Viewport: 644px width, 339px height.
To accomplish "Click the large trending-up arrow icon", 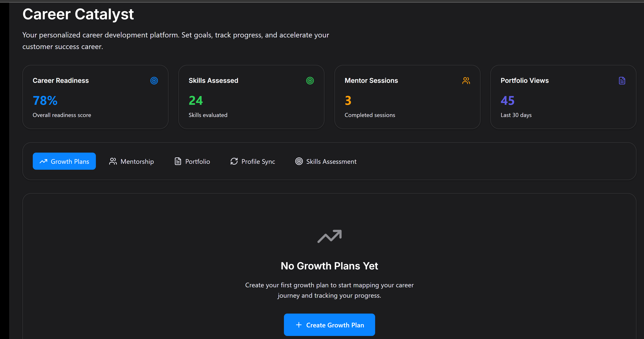I will click(x=330, y=236).
